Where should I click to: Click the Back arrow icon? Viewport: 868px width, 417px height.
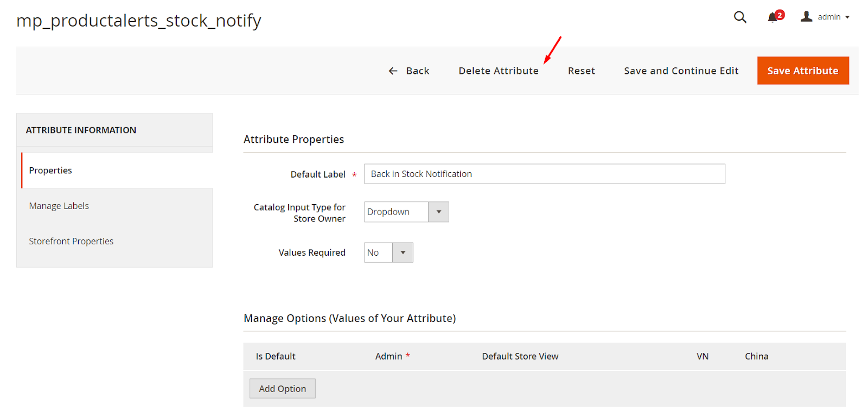click(393, 71)
